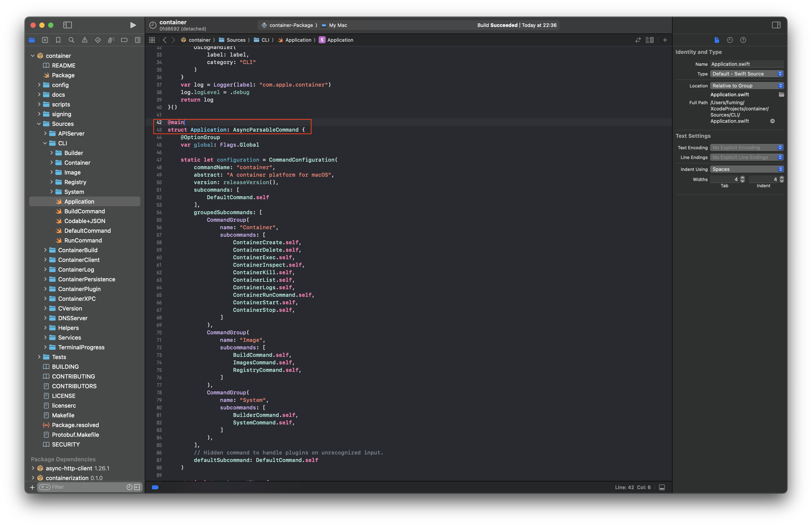Viewport: 812px width, 526px height.
Task: Click the Tab width stepper
Action: click(x=742, y=179)
